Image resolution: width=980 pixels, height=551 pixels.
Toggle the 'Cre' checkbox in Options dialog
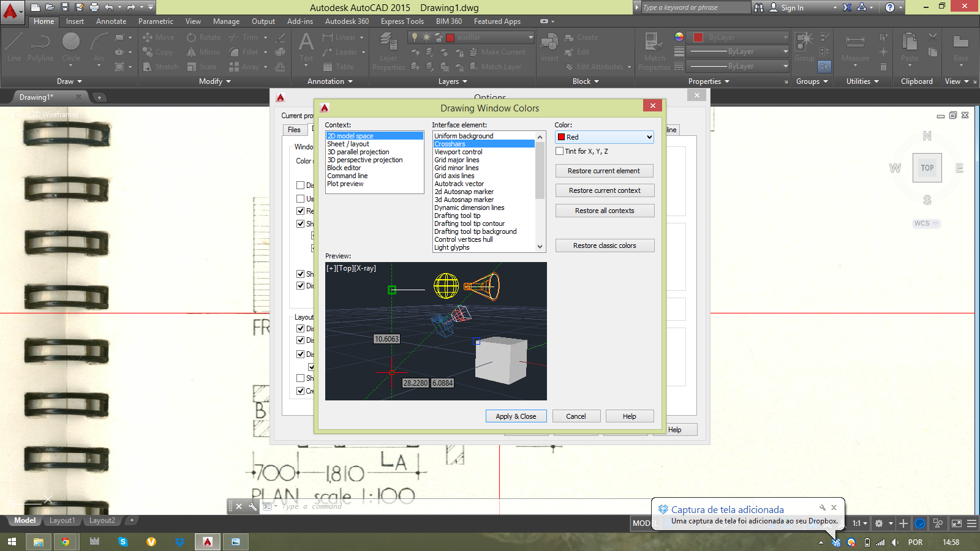(300, 391)
